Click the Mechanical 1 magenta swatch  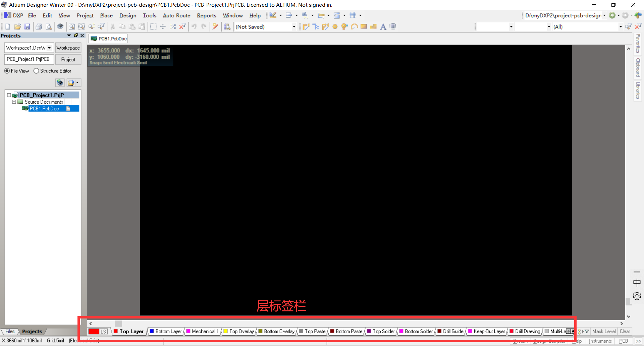[189, 331]
